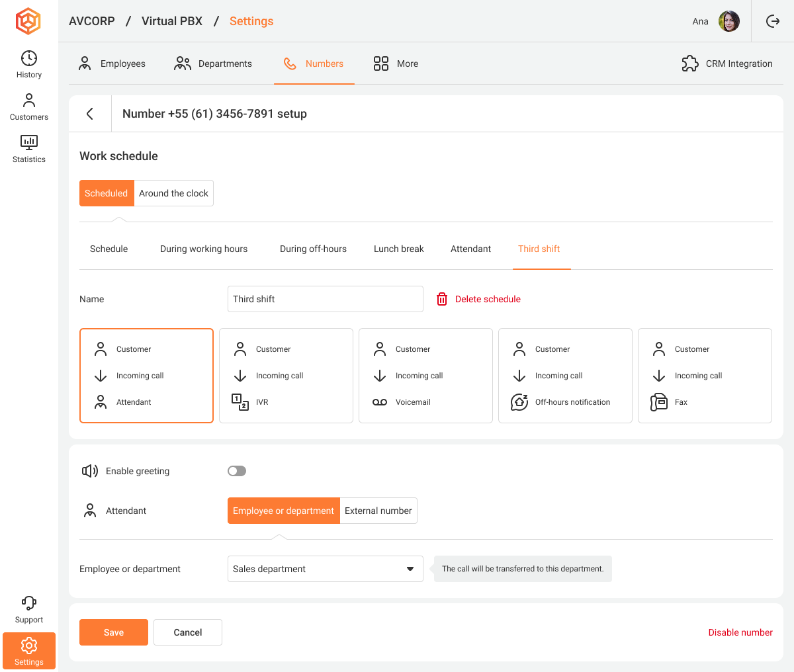Screen dimensions: 794x672
Task: Click the IVR keypad icon
Action: [x=240, y=402]
